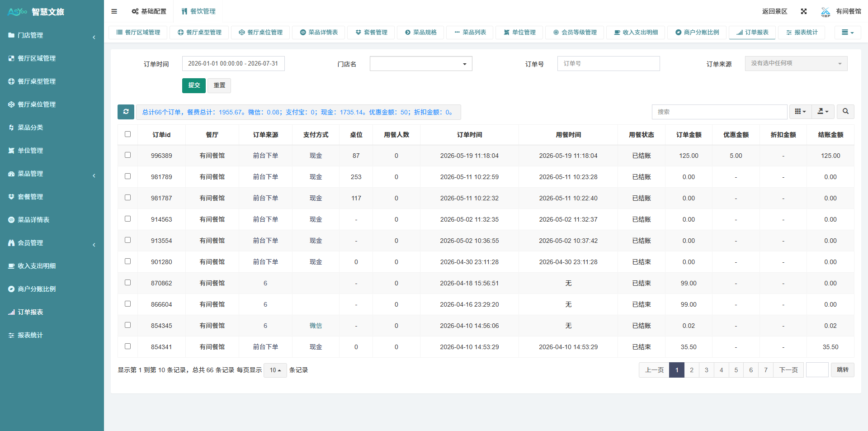Click the hamburger menu toggle icon

click(x=114, y=11)
